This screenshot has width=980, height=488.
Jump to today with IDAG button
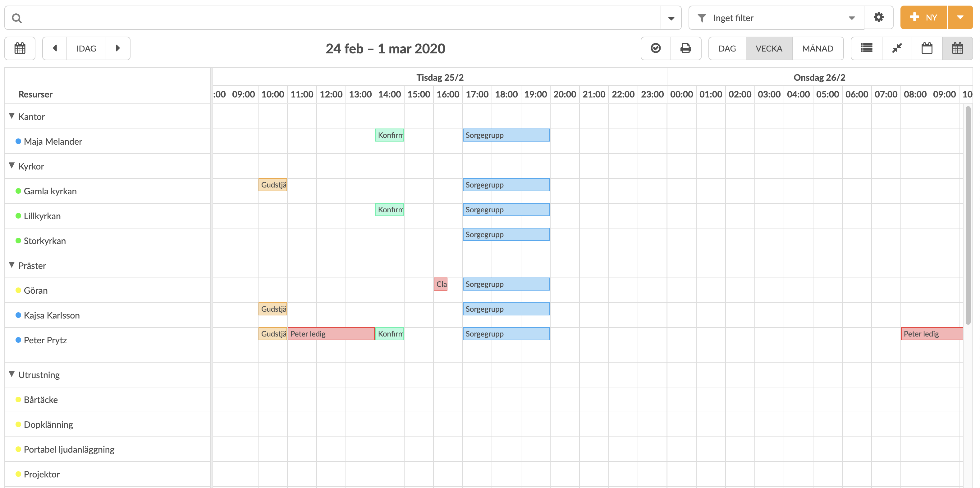click(x=86, y=48)
